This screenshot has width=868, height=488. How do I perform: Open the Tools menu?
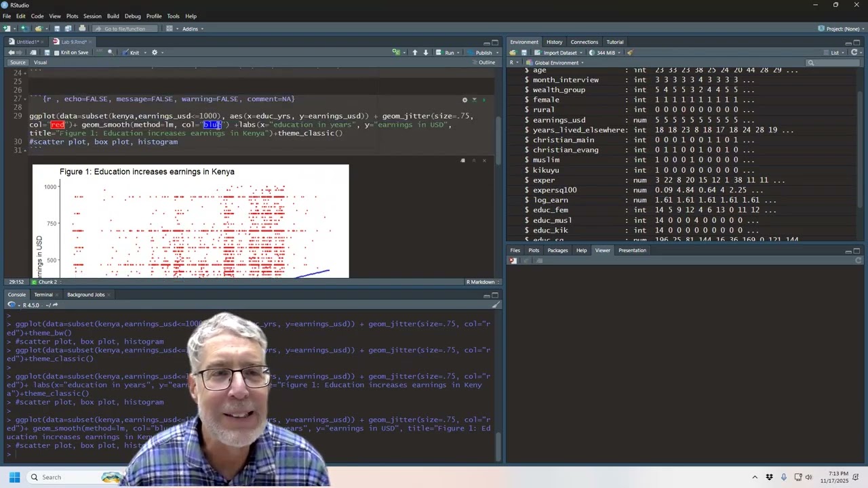click(x=173, y=16)
